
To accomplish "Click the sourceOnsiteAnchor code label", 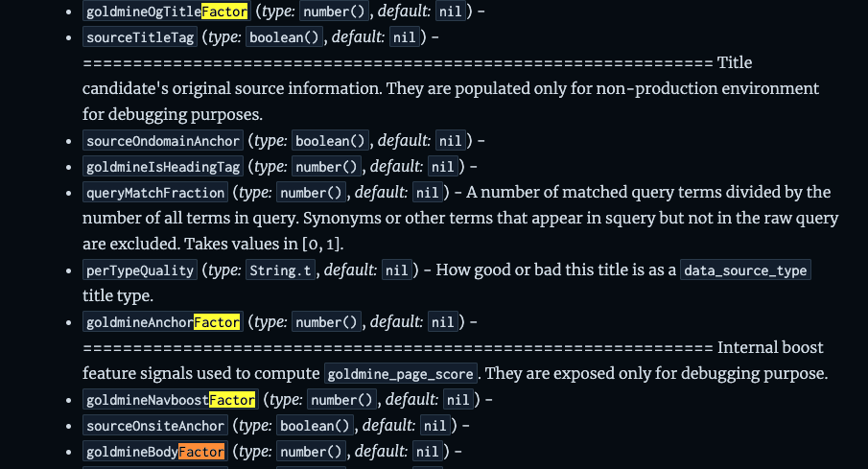I will coord(154,425).
